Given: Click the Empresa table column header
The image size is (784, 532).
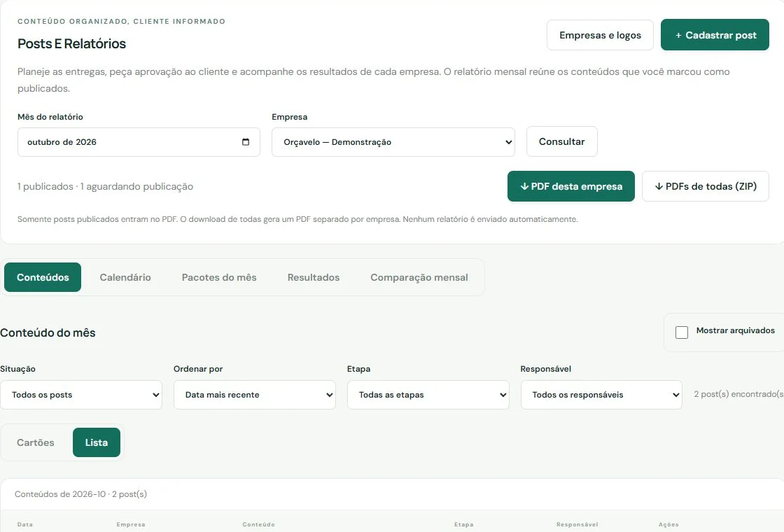Looking at the screenshot, I should coord(130,524).
